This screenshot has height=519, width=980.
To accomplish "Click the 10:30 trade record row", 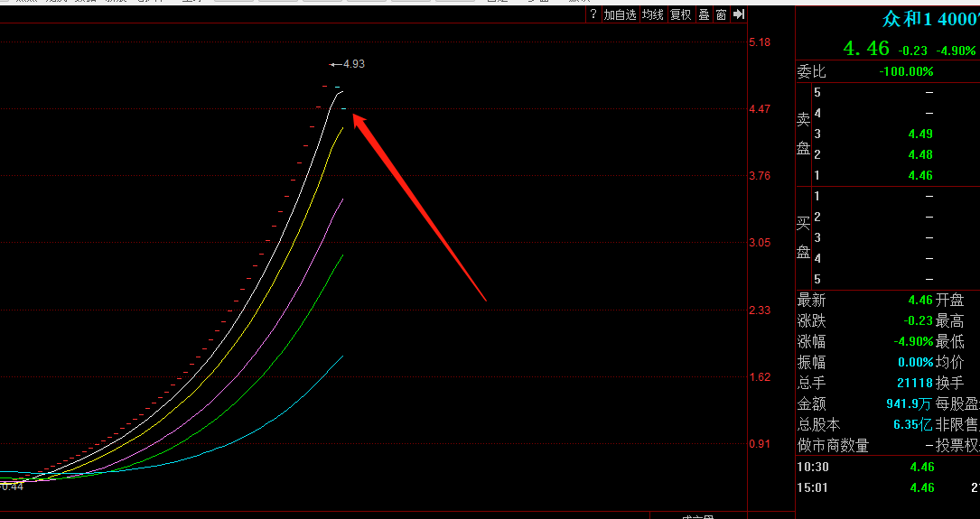I will coord(888,468).
